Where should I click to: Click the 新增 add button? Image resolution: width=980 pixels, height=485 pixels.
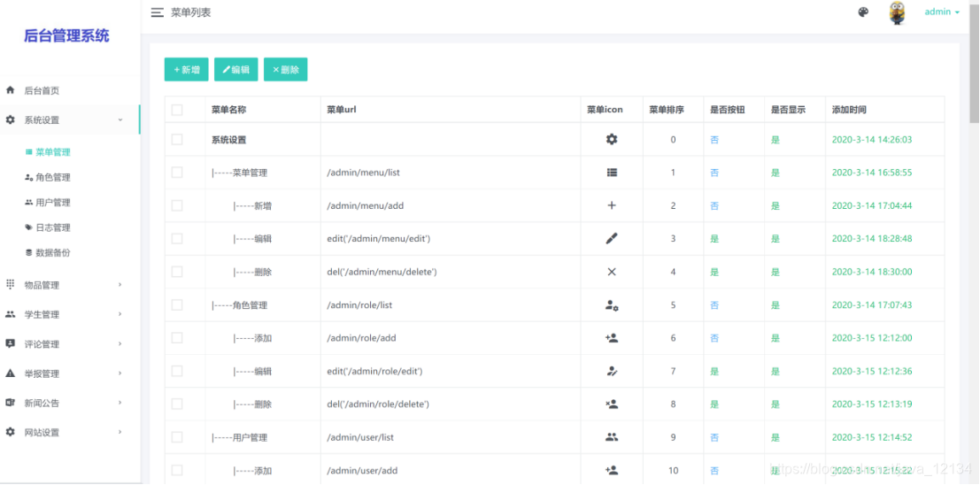click(186, 69)
